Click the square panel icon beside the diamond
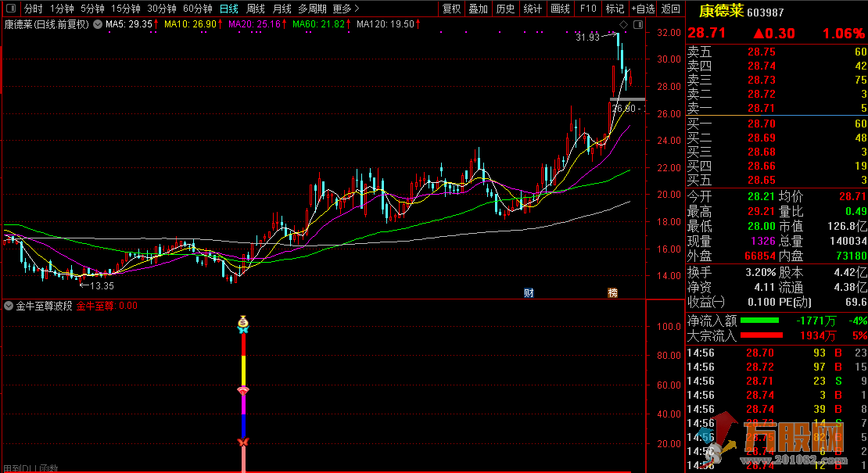Image resolution: width=868 pixels, height=473 pixels. tap(638, 24)
